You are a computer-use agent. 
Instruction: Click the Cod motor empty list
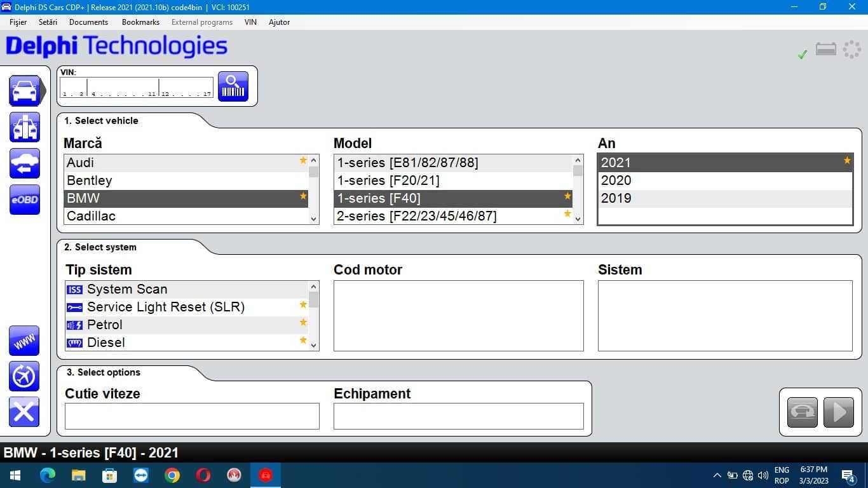click(459, 316)
